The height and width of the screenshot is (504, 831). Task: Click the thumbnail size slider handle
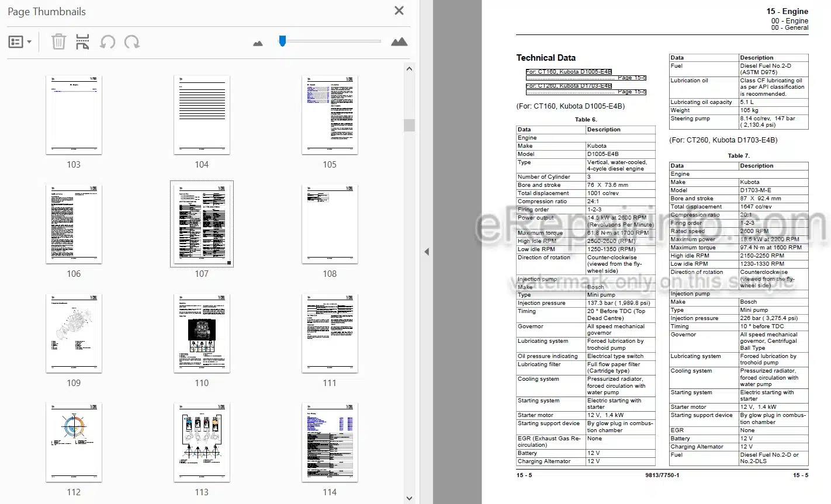pyautogui.click(x=282, y=41)
